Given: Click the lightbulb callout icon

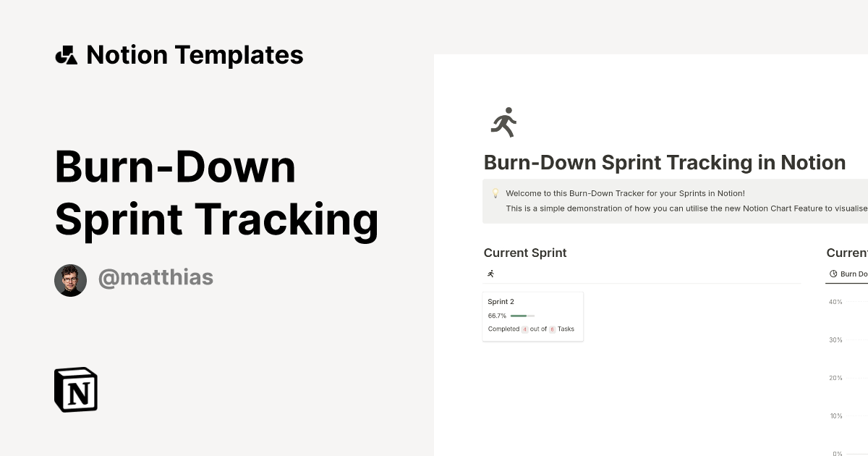Looking at the screenshot, I should point(495,194).
